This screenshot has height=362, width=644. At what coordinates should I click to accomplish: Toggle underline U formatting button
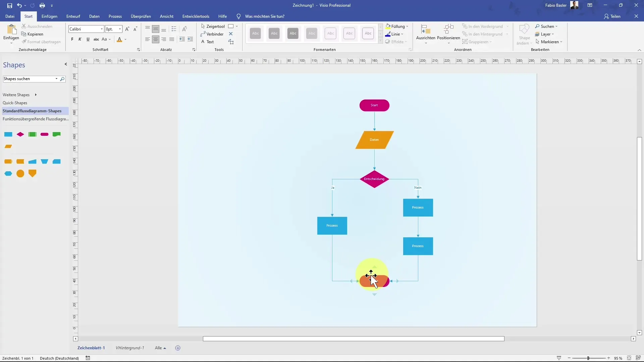click(x=88, y=40)
